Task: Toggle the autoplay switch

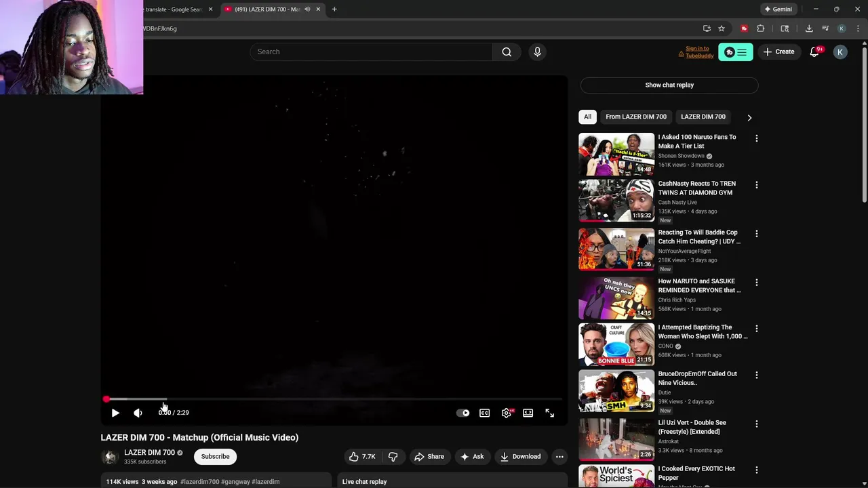Action: point(463,413)
